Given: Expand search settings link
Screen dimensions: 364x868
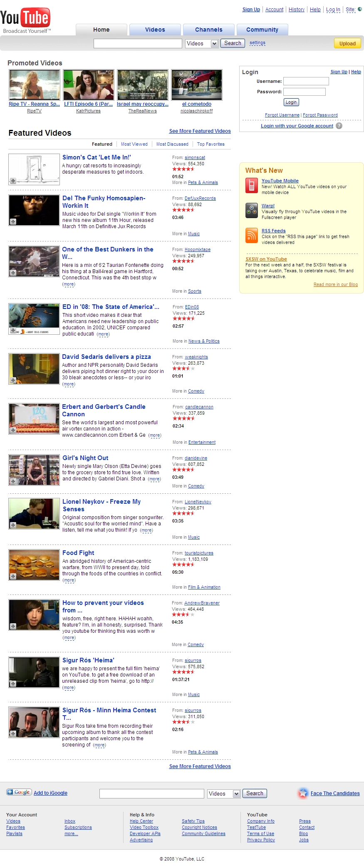Looking at the screenshot, I should click(258, 43).
